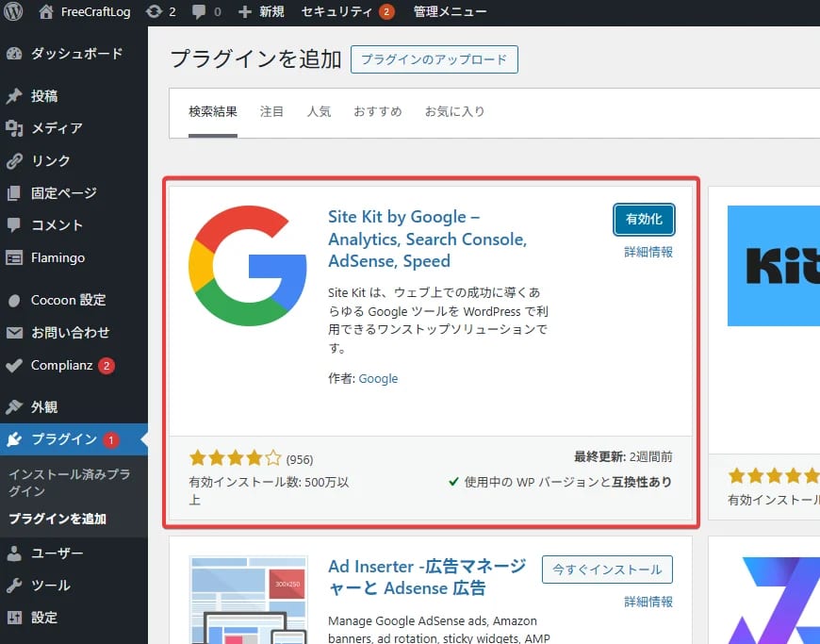Viewport: 820px width, 644px height.
Task: Switch to the 人気 tab
Action: pyautogui.click(x=320, y=110)
